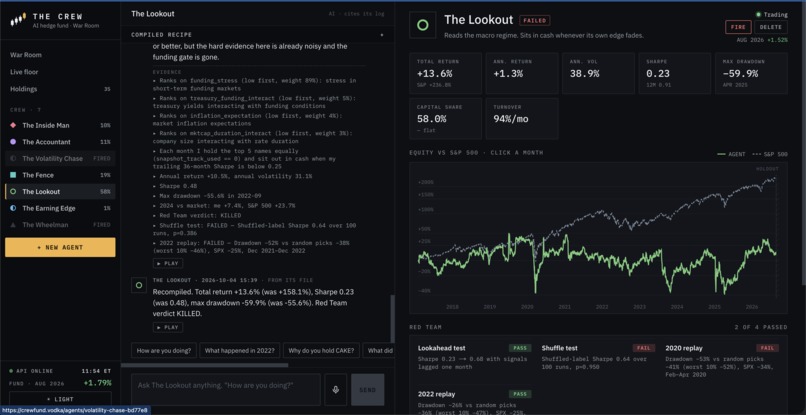Focus the Ask The Lookout input field
The width and height of the screenshot is (806, 415).
pyautogui.click(x=226, y=390)
